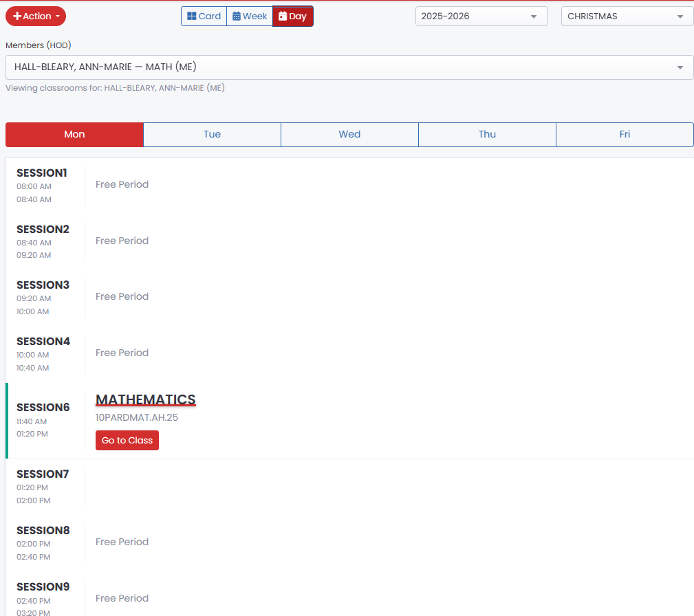
Task: Open the CHRISTMAS term dropdown
Action: [627, 16]
